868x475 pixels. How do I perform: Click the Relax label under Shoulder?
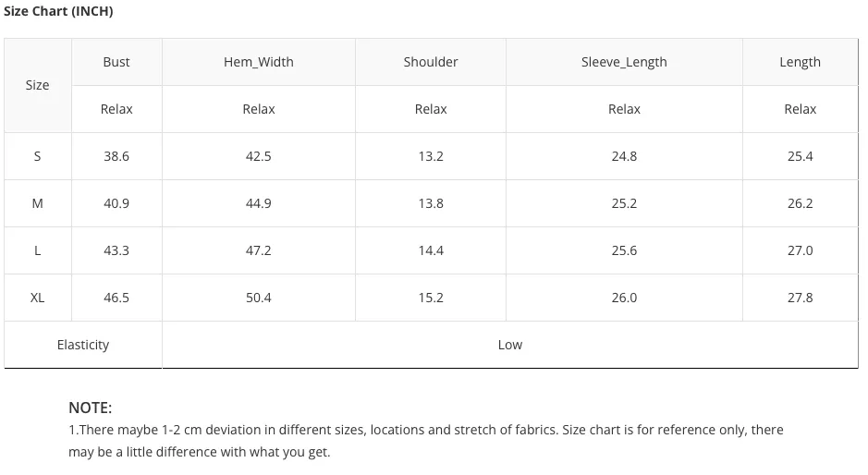pyautogui.click(x=431, y=109)
